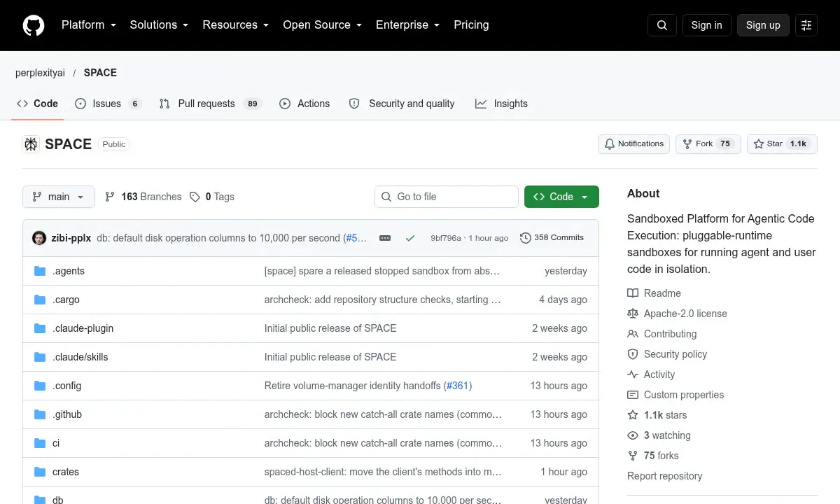Open the search magnifier in header

662,25
